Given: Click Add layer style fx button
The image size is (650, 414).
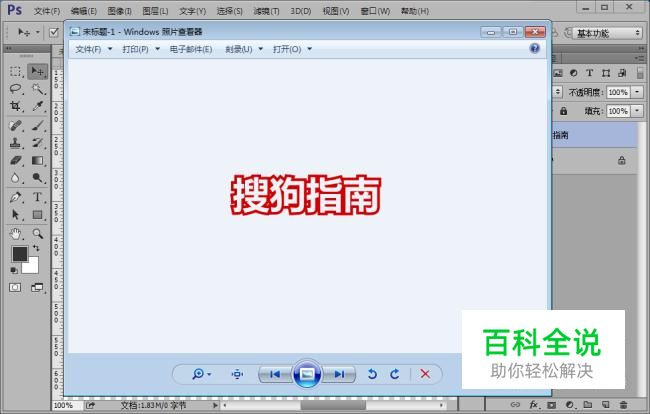Looking at the screenshot, I should click(534, 404).
